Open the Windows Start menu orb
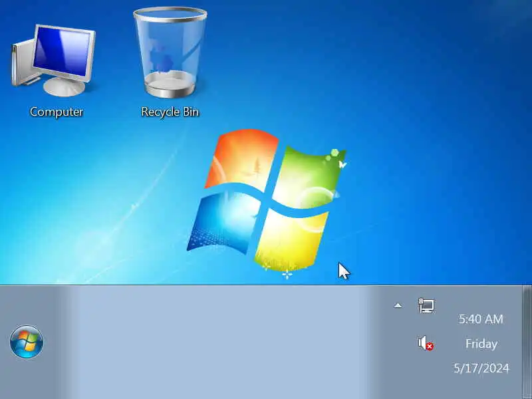The height and width of the screenshot is (399, 532). pos(27,342)
